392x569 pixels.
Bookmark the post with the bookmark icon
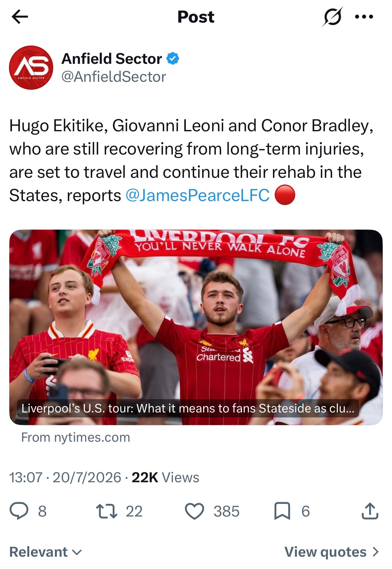(x=282, y=511)
